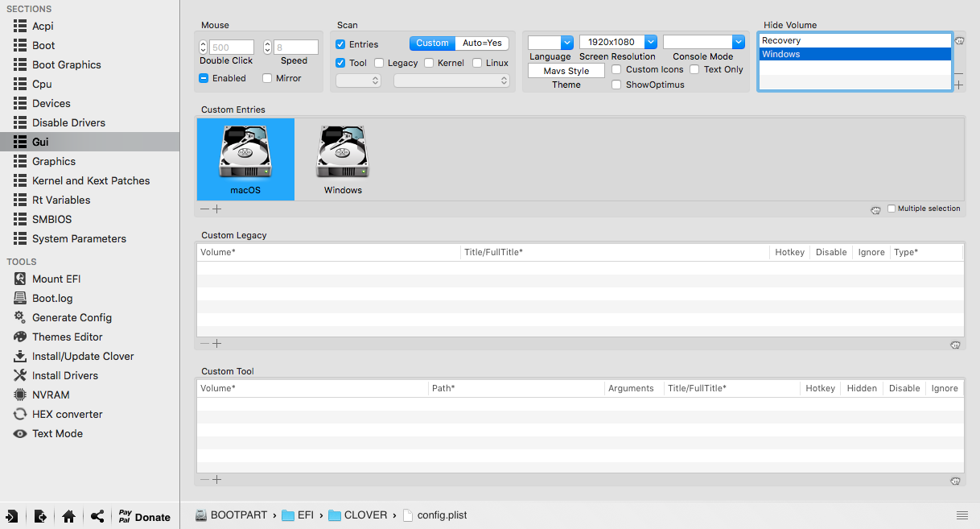Open the Devices section

(51, 103)
